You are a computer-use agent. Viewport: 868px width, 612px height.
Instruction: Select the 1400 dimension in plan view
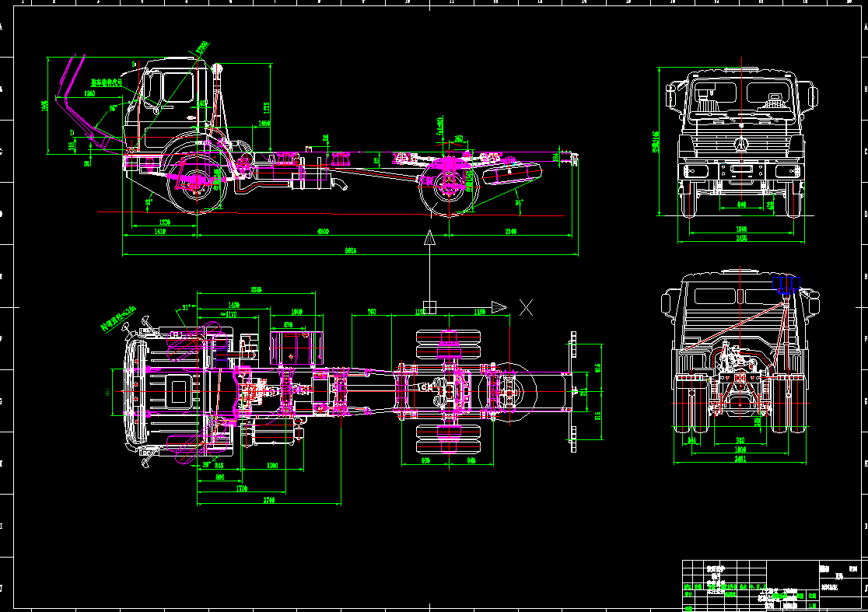[233, 305]
